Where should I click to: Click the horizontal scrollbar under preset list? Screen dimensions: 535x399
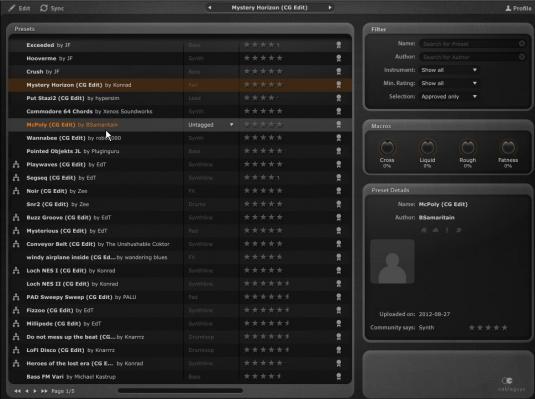pyautogui.click(x=180, y=390)
